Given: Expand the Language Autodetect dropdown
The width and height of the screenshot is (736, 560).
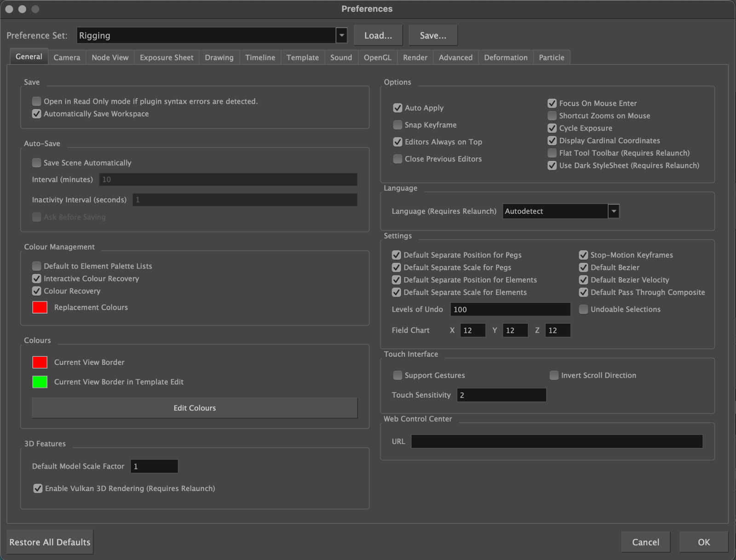Looking at the screenshot, I should pyautogui.click(x=614, y=211).
